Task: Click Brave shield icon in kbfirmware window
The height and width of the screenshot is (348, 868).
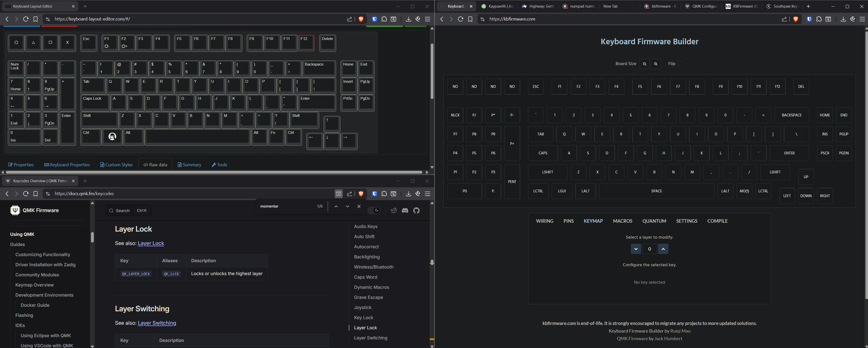Action: tap(795, 19)
